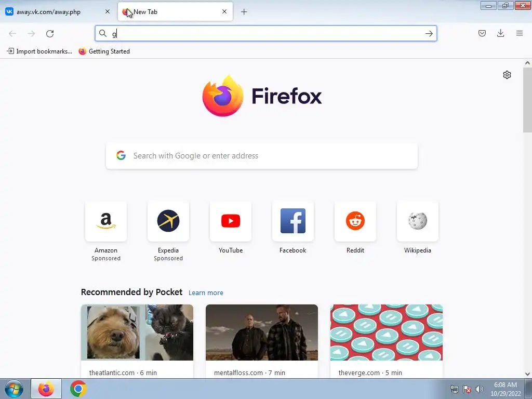Open Save to Pocket button
Screen dimensions: 532x399
tap(482, 33)
